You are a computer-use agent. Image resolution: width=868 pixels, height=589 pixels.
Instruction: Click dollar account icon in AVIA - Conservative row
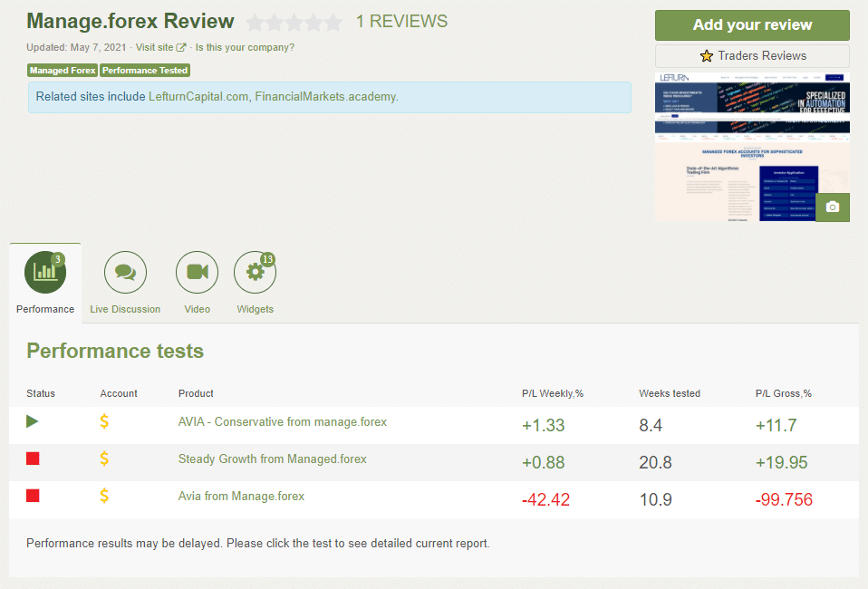pos(104,422)
